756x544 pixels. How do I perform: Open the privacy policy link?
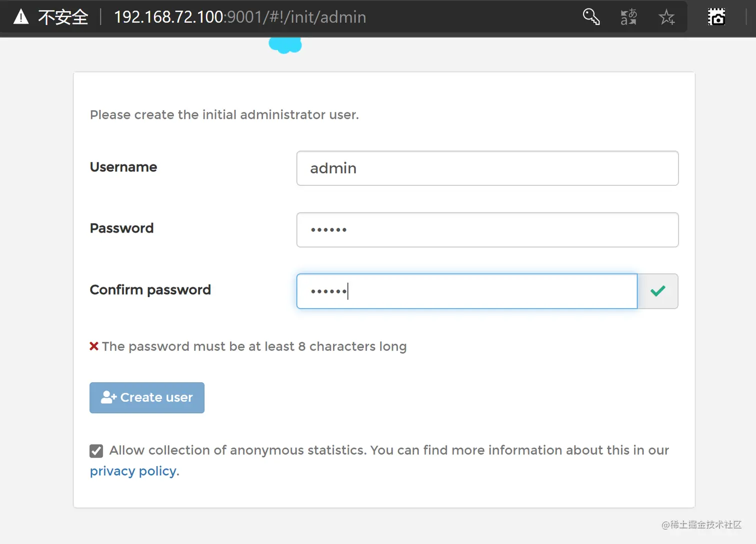(x=133, y=471)
